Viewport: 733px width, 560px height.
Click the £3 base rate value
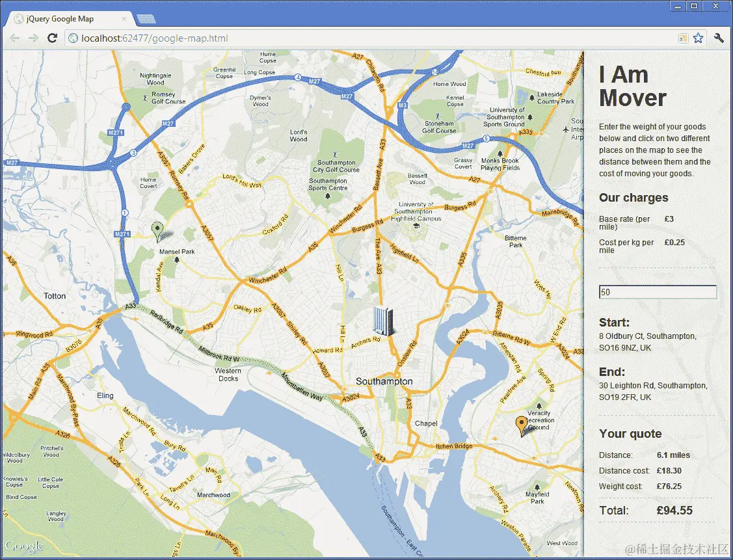669,219
